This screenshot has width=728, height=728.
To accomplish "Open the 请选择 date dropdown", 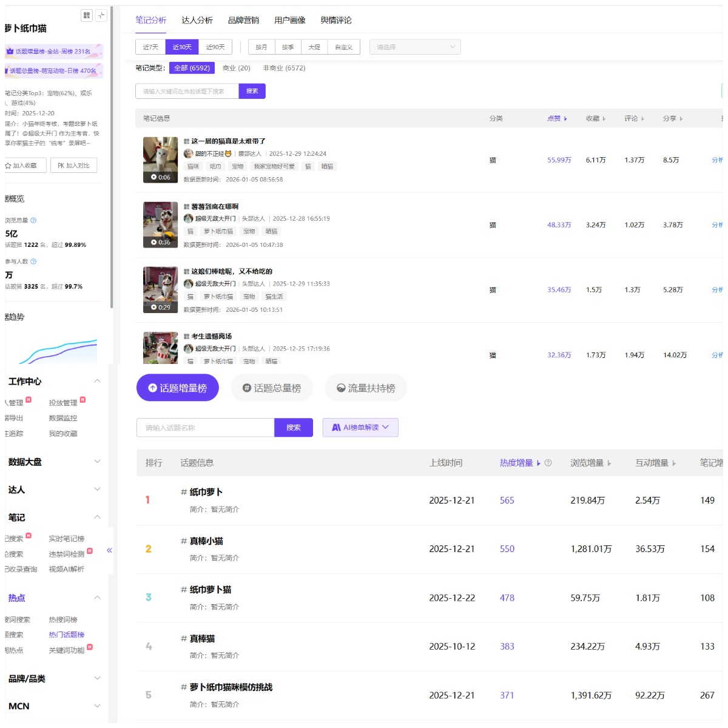I will [415, 47].
